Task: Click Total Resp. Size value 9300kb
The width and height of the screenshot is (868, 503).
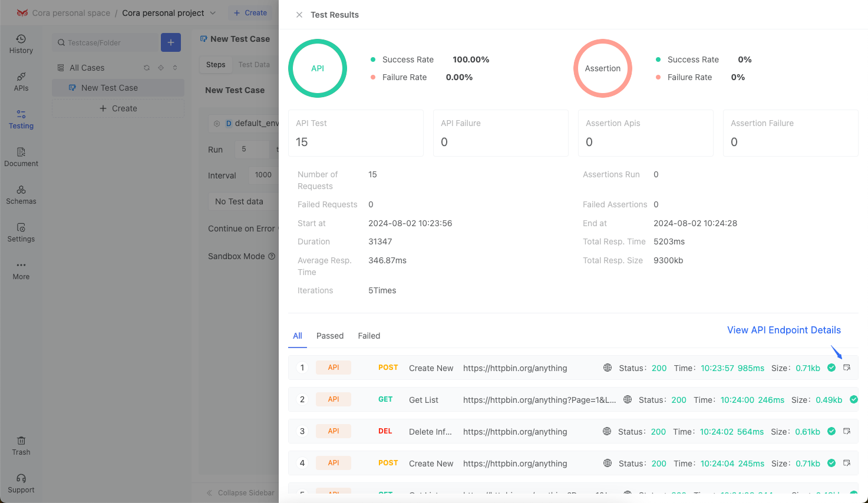Action: tap(668, 260)
